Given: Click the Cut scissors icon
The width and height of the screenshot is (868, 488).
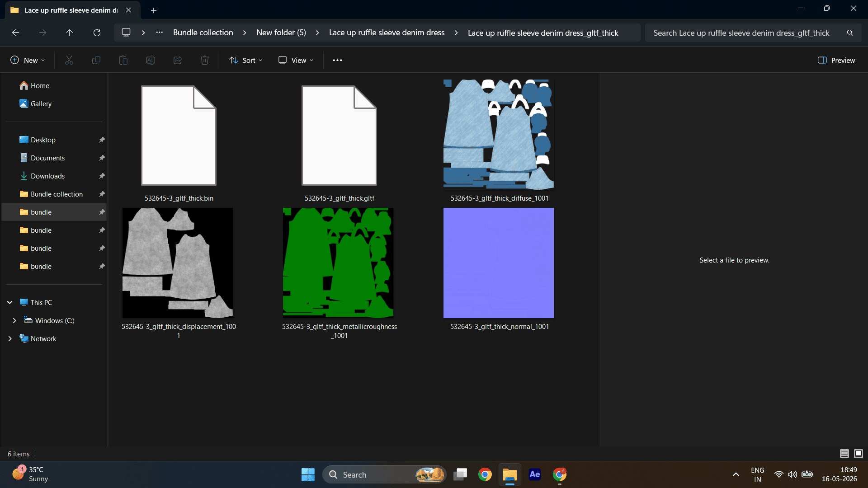Looking at the screenshot, I should (69, 60).
